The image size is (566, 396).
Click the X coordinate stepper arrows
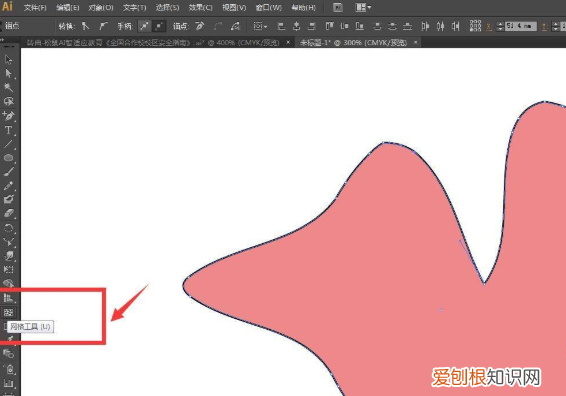(x=500, y=26)
